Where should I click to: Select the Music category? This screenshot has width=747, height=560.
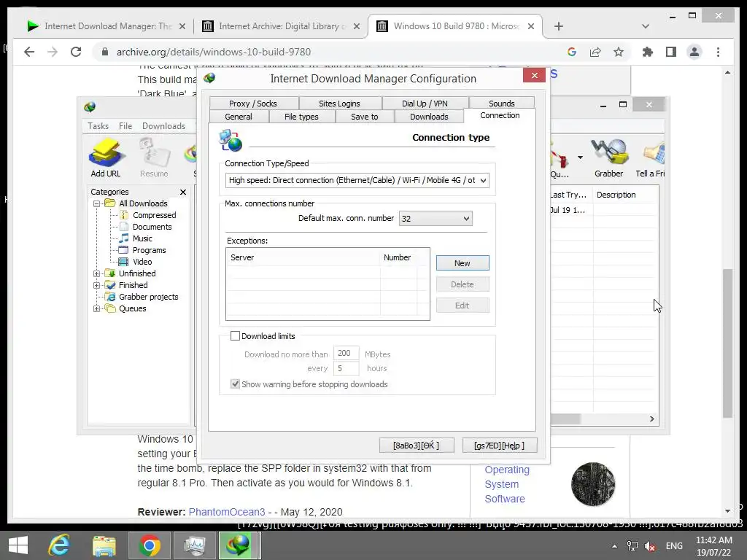click(142, 238)
